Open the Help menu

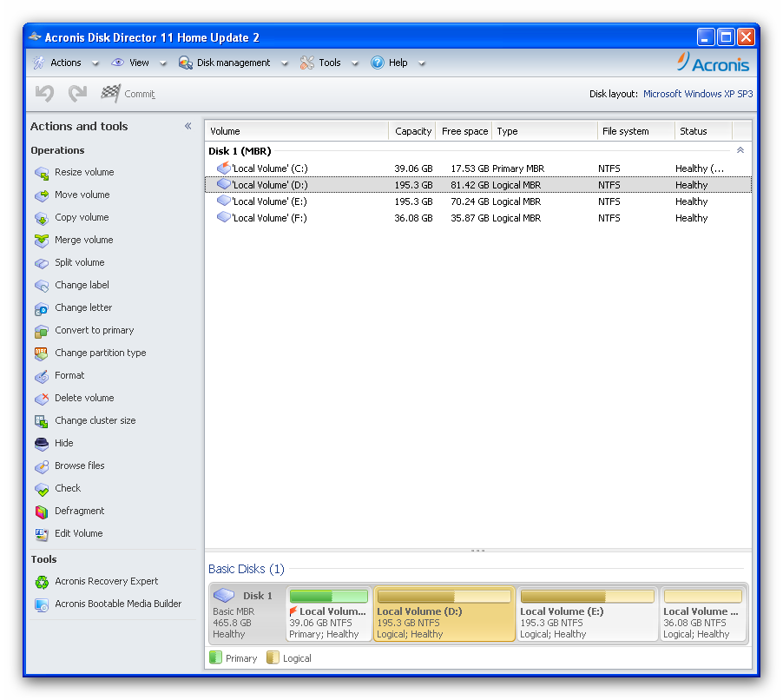pos(398,63)
